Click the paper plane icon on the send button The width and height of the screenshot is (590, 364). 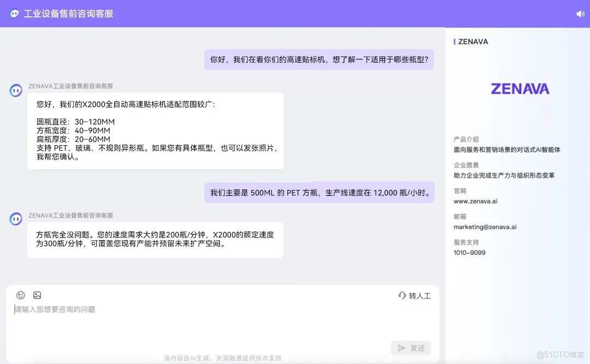pyautogui.click(x=403, y=348)
